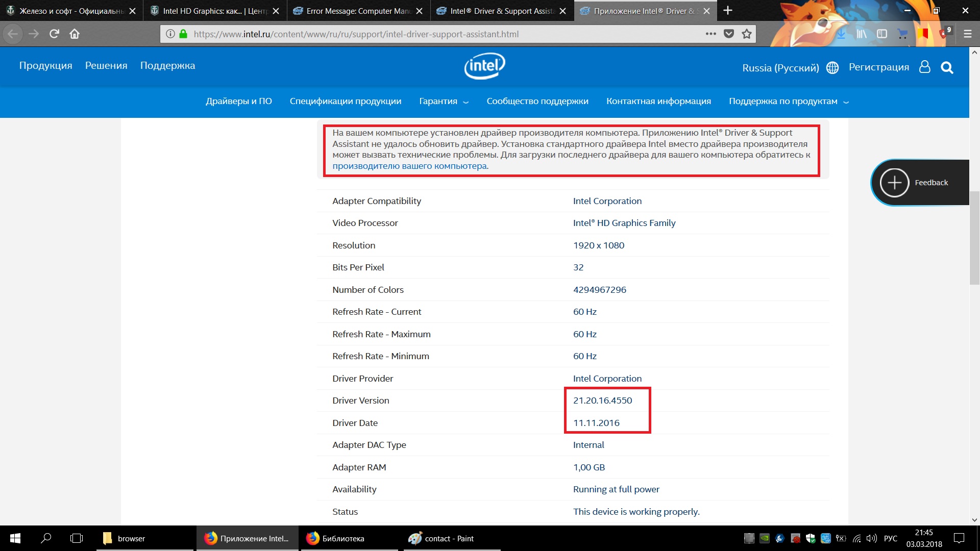The width and height of the screenshot is (980, 551).
Task: Expand the Гарантия dropdown
Action: [444, 101]
